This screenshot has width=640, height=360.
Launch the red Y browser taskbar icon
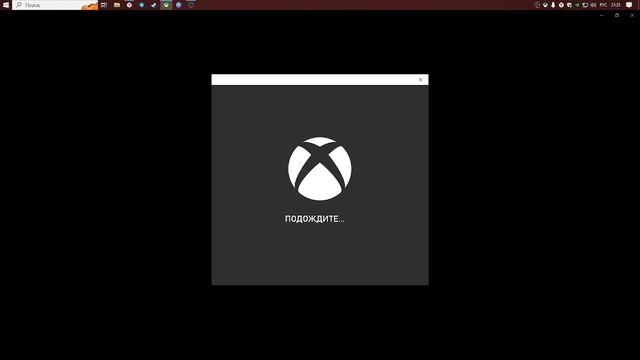[129, 5]
